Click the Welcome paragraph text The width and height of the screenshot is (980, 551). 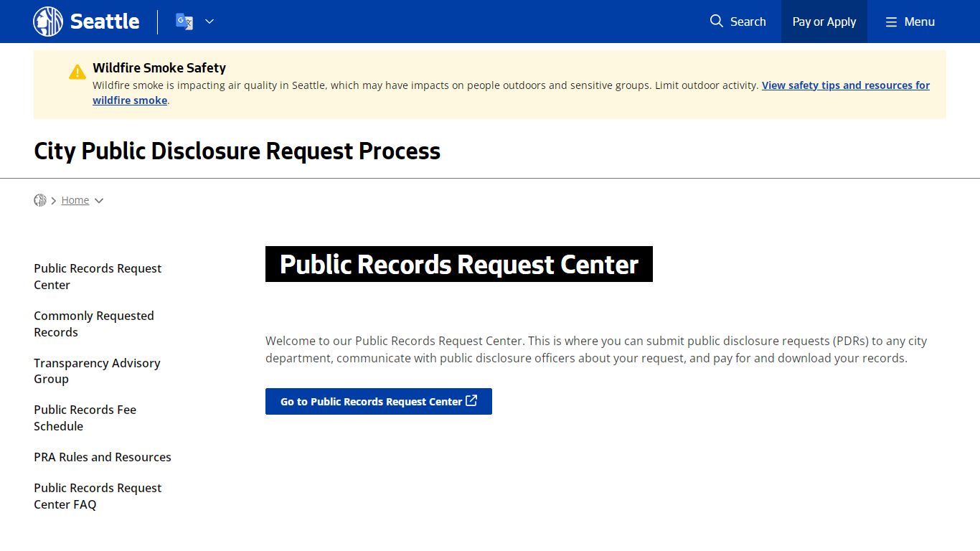tap(596, 349)
